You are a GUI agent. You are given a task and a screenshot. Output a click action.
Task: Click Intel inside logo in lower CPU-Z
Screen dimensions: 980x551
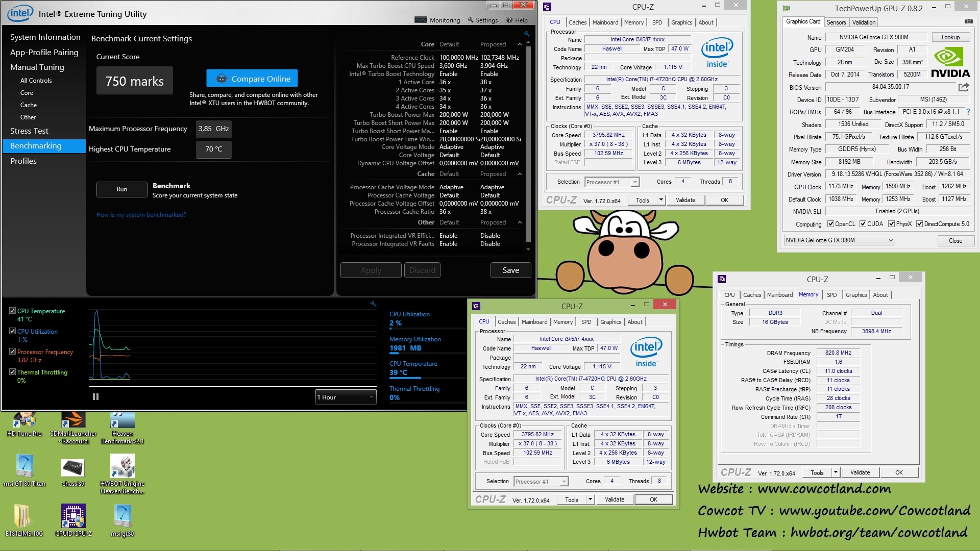coord(646,352)
